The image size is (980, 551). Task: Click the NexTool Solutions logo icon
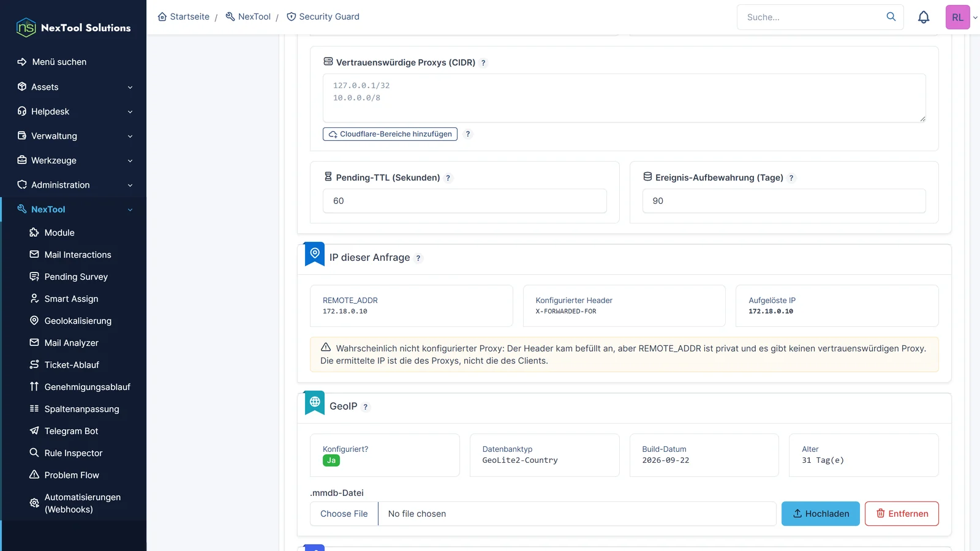click(26, 28)
